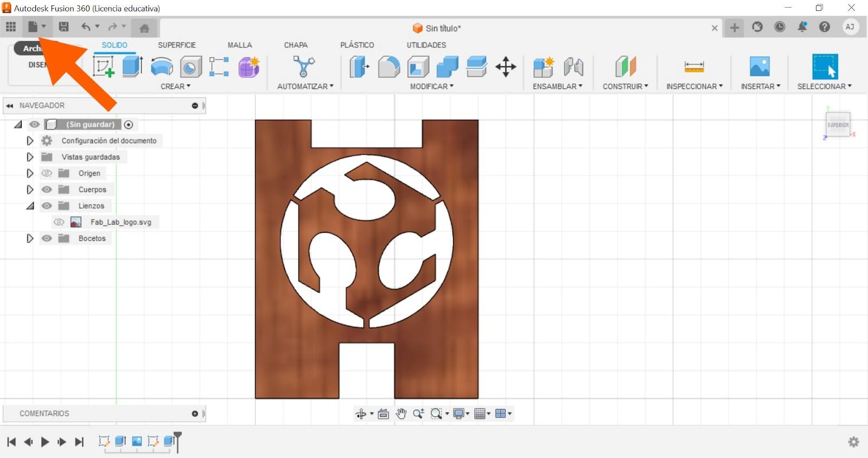Show the Origen folder eye icon

(47, 173)
